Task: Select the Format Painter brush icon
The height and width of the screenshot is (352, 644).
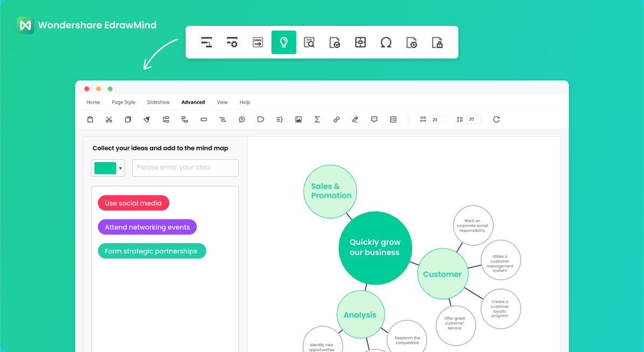Action: coord(147,119)
